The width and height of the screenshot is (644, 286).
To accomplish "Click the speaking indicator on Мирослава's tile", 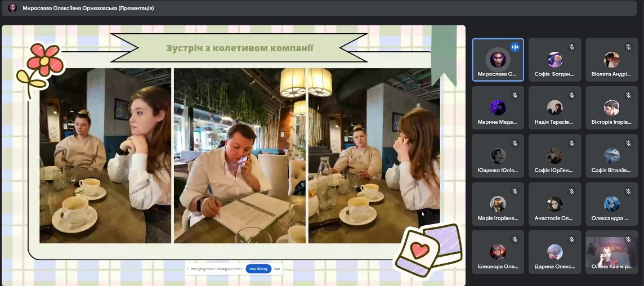I will (515, 47).
